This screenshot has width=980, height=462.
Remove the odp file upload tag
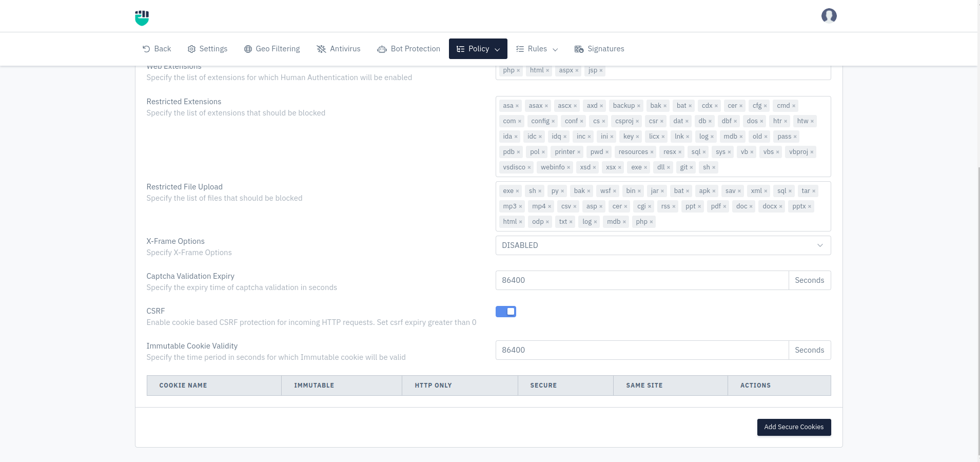(547, 222)
